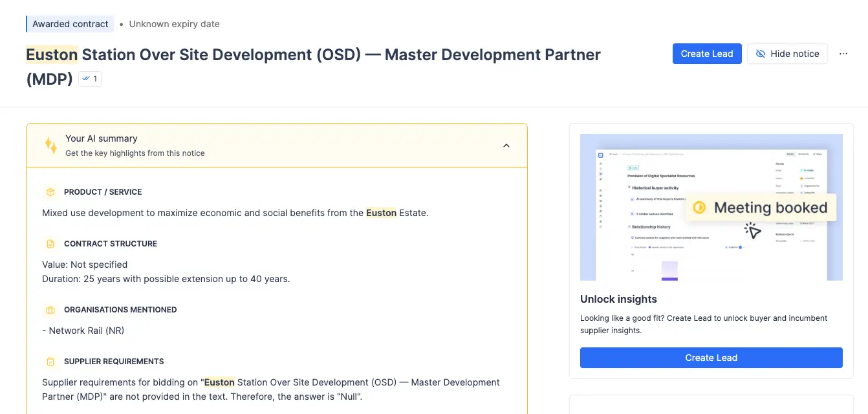Click the Awarded contract status tag
The width and height of the screenshot is (868, 414).
70,24
